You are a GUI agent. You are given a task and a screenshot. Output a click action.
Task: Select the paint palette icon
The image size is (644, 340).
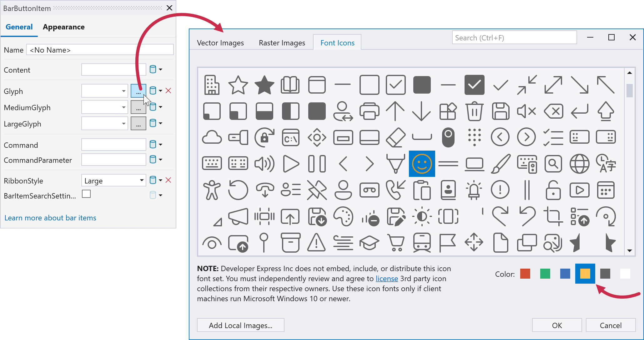pyautogui.click(x=343, y=216)
